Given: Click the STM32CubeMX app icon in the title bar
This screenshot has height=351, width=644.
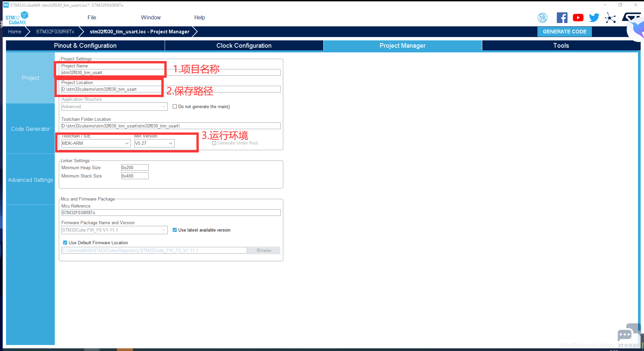Looking at the screenshot, I should pyautogui.click(x=6, y=5).
